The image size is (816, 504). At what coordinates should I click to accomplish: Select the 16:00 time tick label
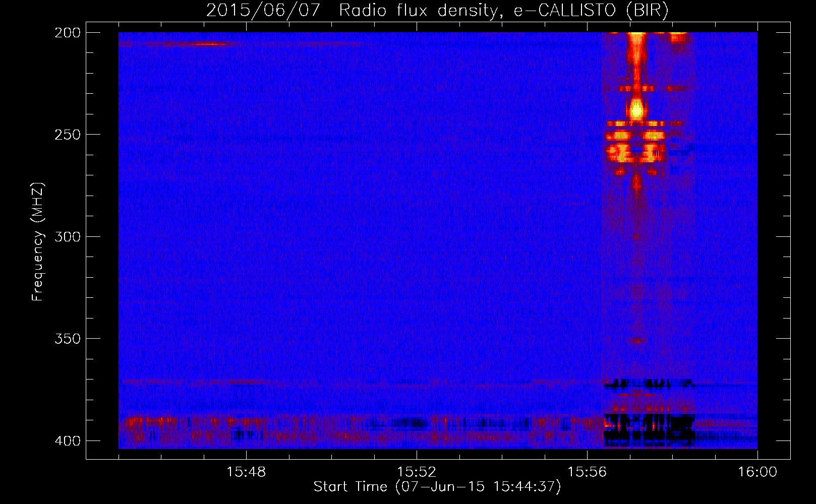pos(757,472)
